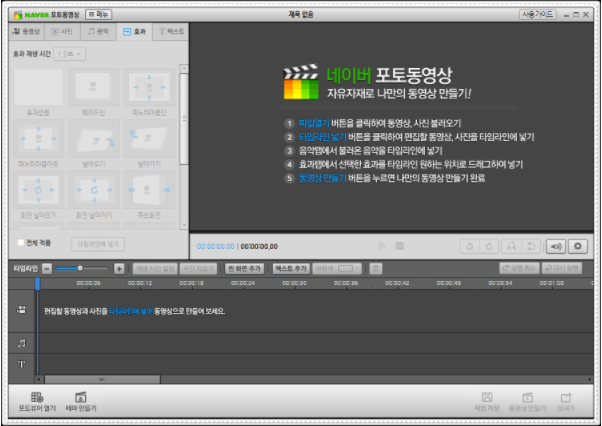Click the 텍스트 추가 button
This screenshot has width=602, height=426.
click(291, 269)
